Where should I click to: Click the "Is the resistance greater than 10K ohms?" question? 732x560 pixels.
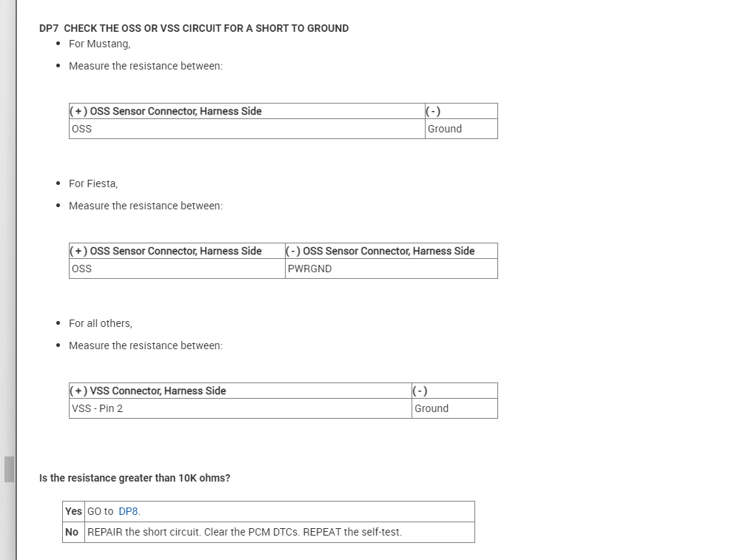[135, 478]
